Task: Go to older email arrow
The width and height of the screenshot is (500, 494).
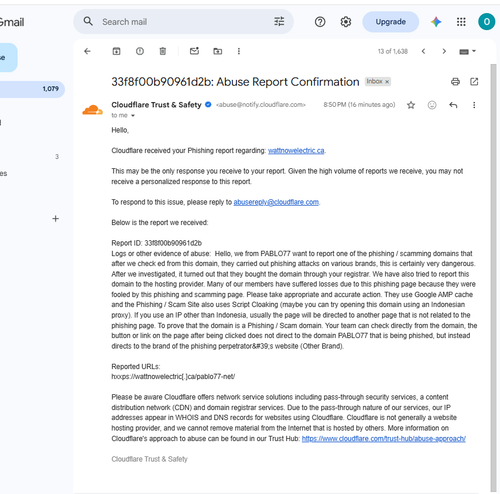Action: (444, 51)
